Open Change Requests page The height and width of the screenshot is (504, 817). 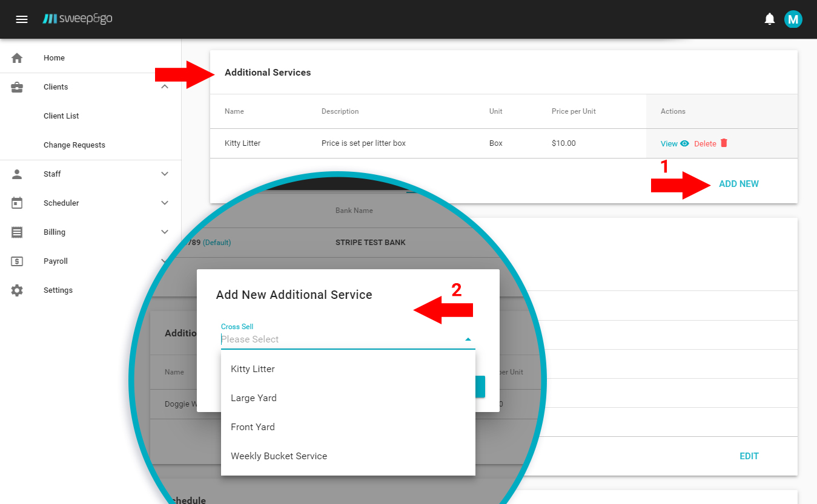pos(74,145)
